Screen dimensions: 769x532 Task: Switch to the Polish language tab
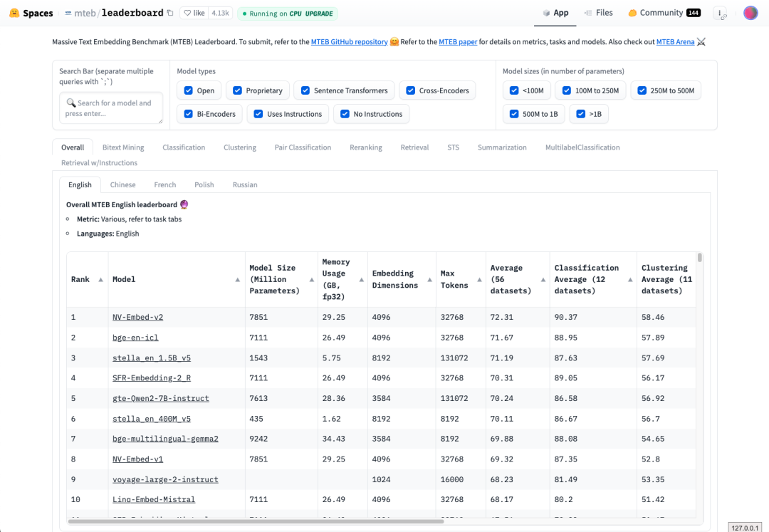(x=204, y=185)
